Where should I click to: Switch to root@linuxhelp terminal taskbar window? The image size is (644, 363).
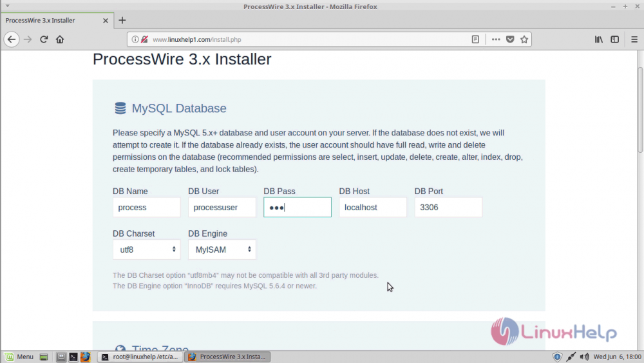tap(139, 357)
